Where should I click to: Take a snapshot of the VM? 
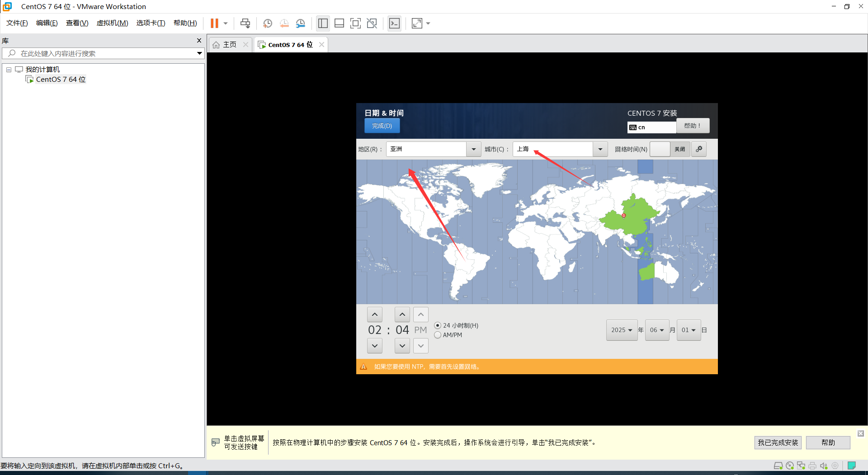[268, 23]
